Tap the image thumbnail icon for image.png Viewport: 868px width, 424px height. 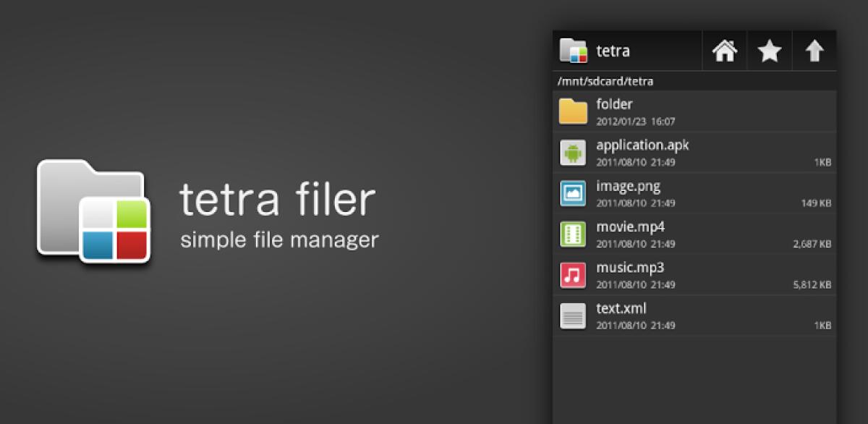(572, 193)
